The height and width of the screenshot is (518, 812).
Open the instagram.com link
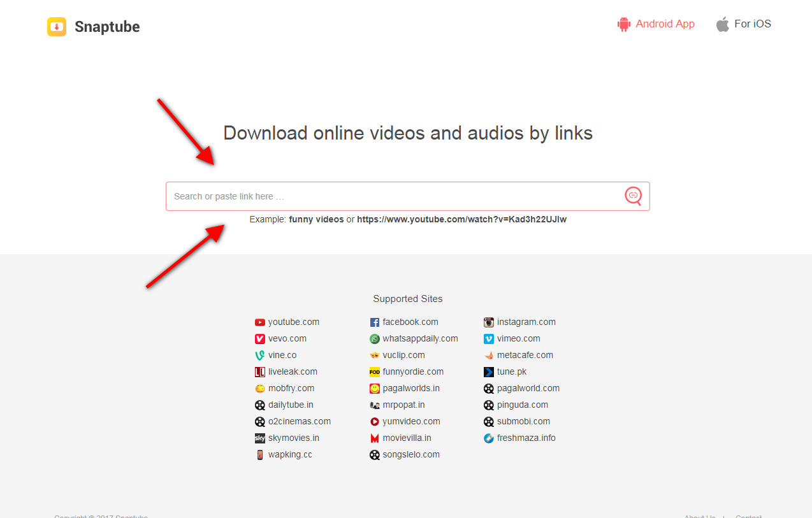pos(526,322)
